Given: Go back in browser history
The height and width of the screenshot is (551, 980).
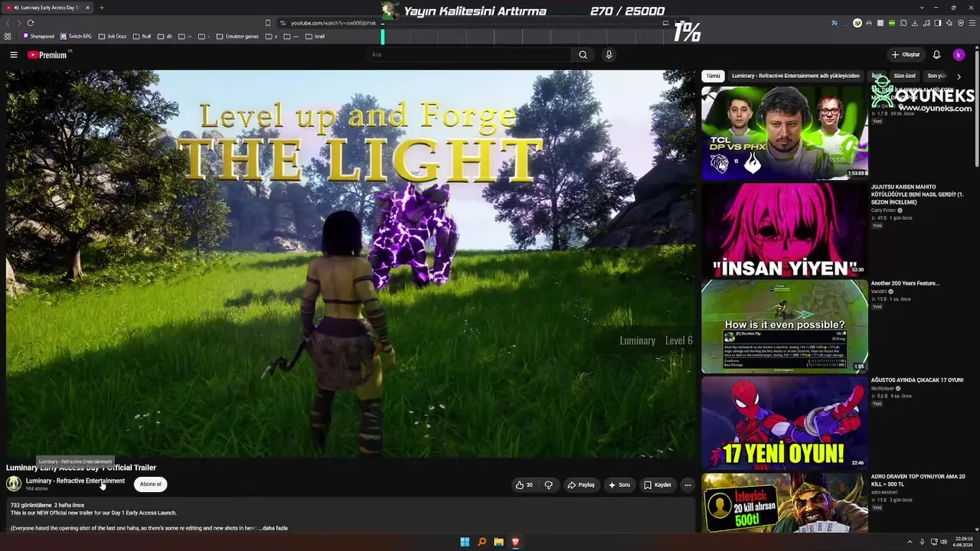Looking at the screenshot, I should (x=8, y=23).
